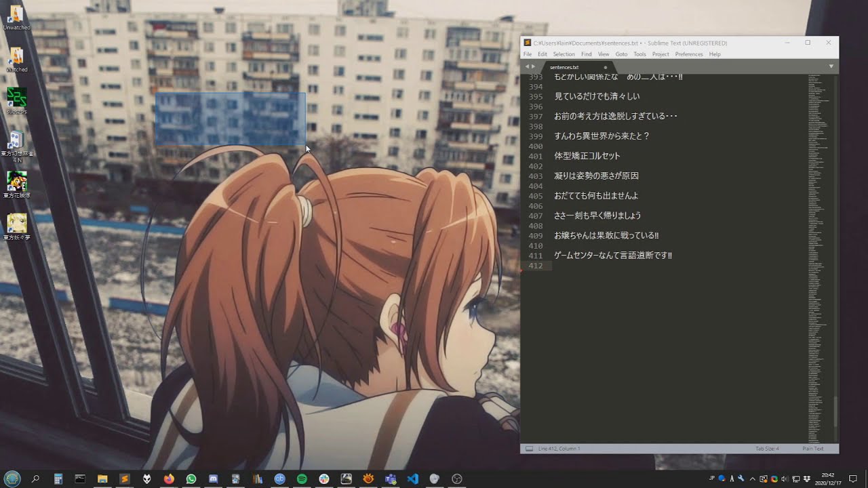Open the Selection menu

pyautogui.click(x=564, y=54)
